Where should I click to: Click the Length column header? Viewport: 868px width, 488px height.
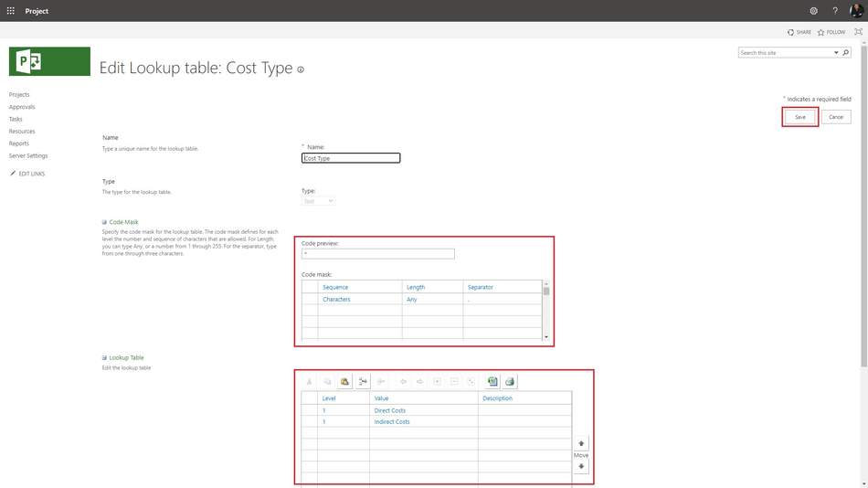coord(432,287)
